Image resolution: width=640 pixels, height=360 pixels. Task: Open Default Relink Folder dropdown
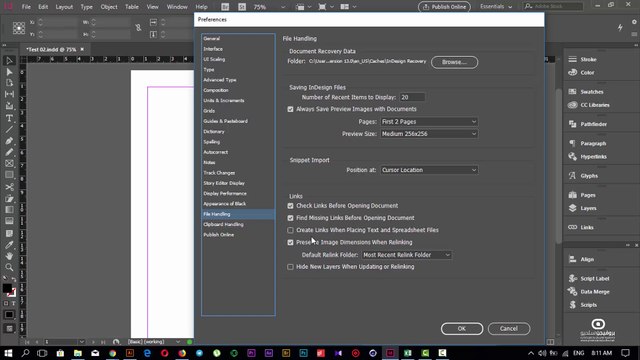click(x=407, y=255)
